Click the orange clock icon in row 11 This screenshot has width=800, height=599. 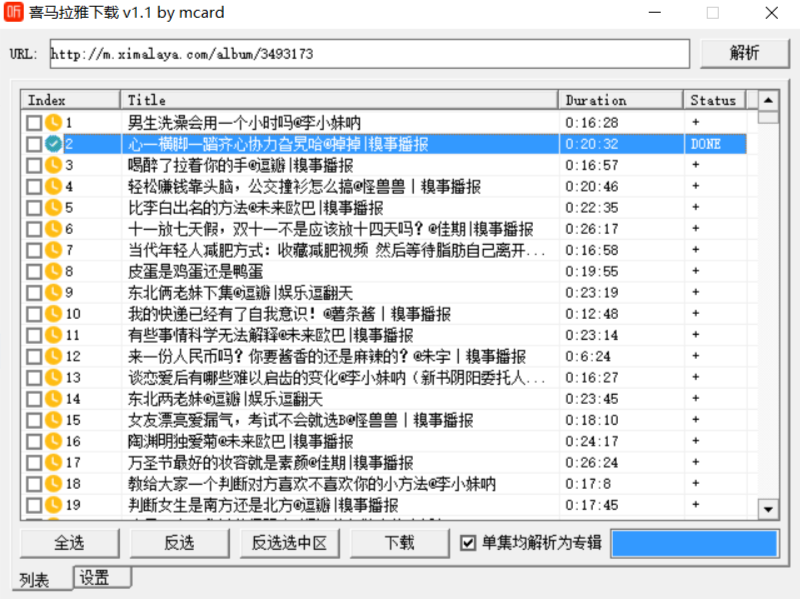tap(53, 335)
